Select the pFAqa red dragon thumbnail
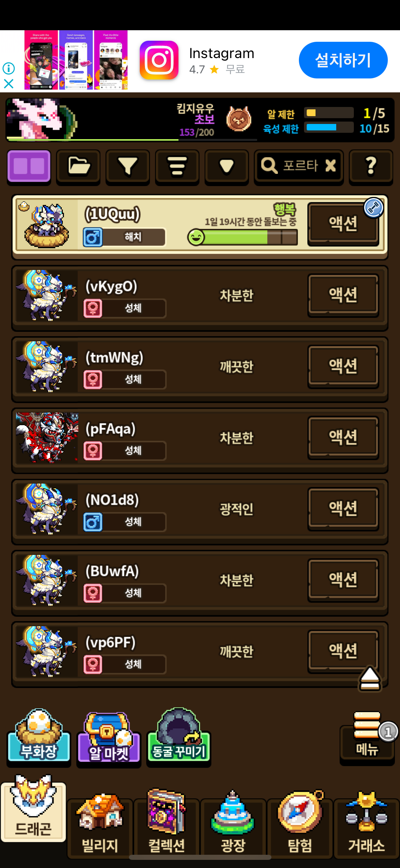Viewport: 400px width, 868px height. pos(47,437)
